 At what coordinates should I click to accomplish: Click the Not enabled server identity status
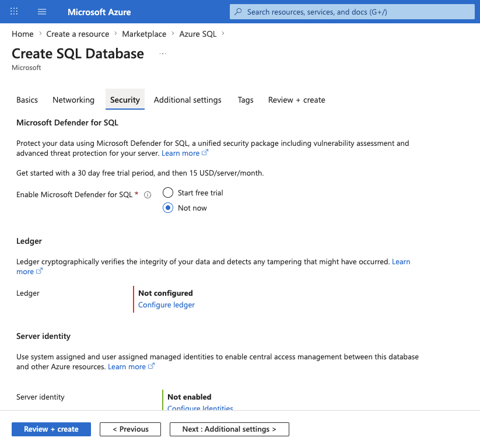[x=189, y=397]
